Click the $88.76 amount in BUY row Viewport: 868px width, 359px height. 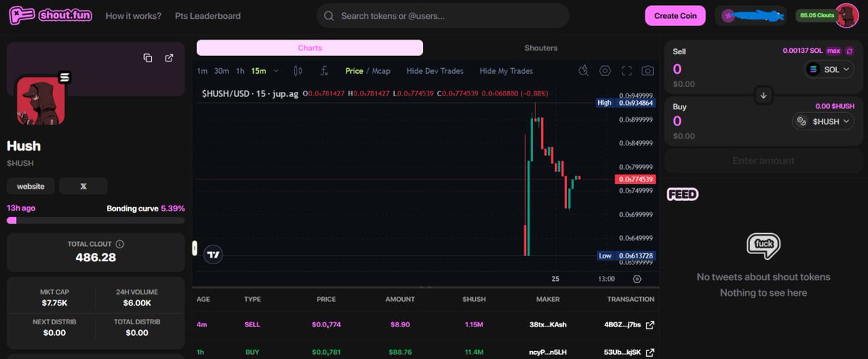(x=400, y=352)
